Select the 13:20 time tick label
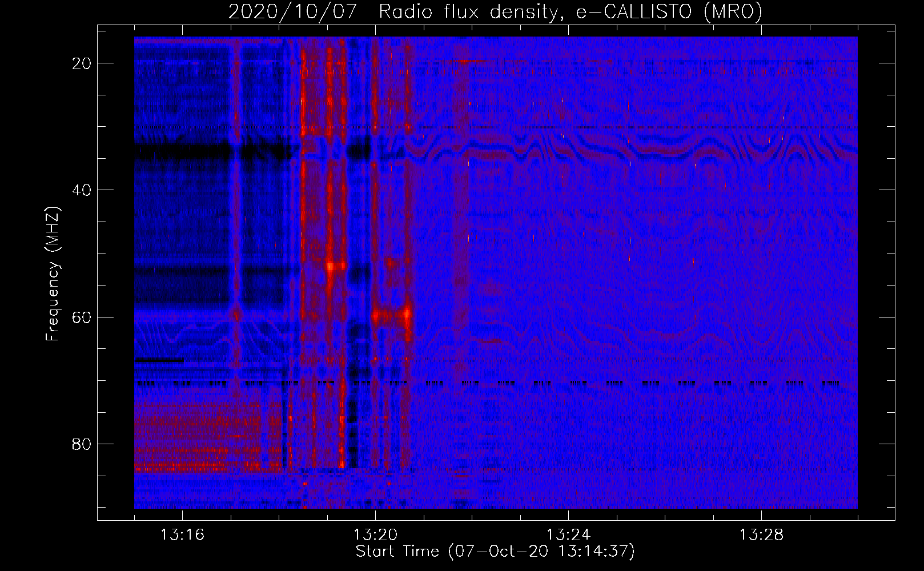 375,535
